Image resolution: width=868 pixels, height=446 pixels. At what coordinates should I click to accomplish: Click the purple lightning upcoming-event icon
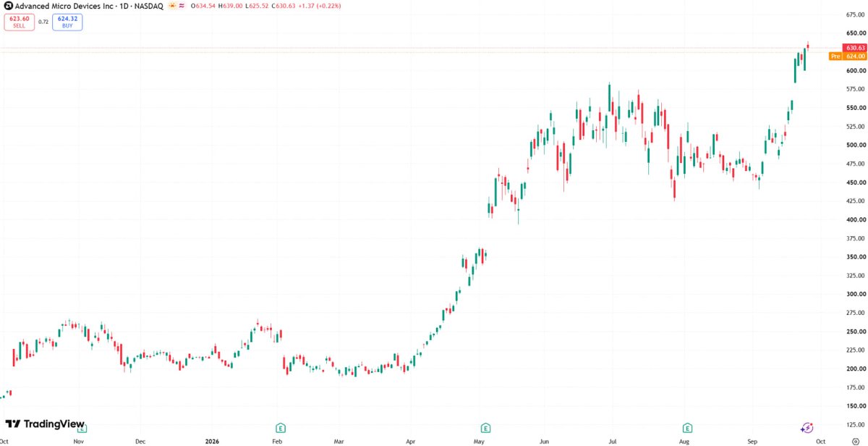pos(807,428)
